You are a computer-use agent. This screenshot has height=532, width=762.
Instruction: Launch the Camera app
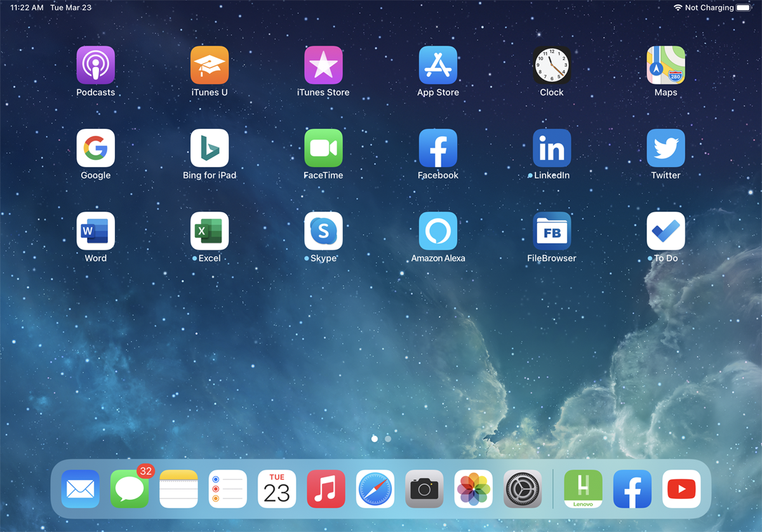tap(425, 489)
